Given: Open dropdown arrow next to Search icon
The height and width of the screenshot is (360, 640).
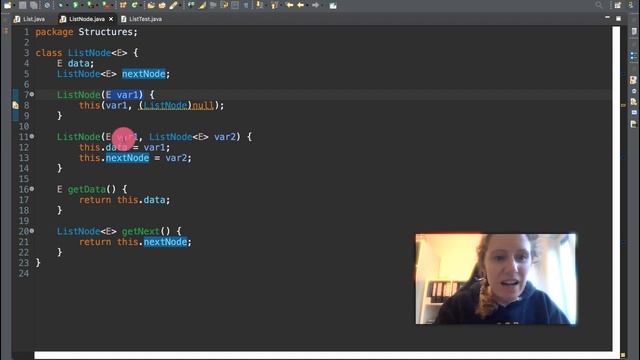Looking at the screenshot, I should [x=181, y=5].
